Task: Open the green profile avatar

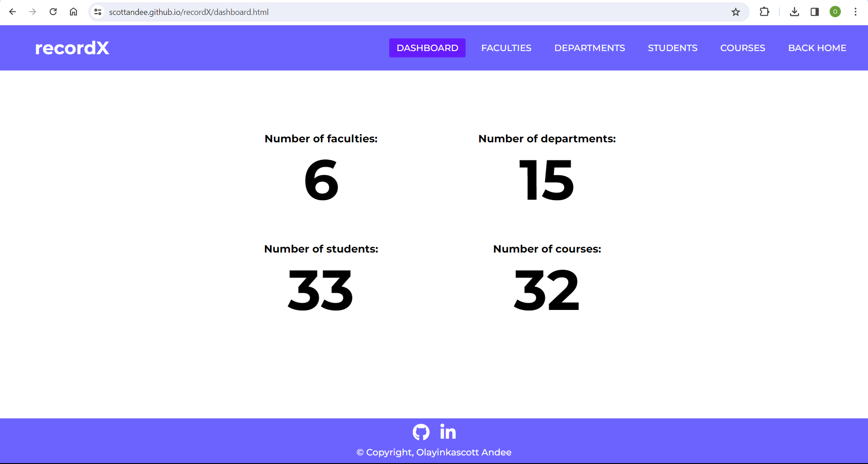Action: point(835,12)
